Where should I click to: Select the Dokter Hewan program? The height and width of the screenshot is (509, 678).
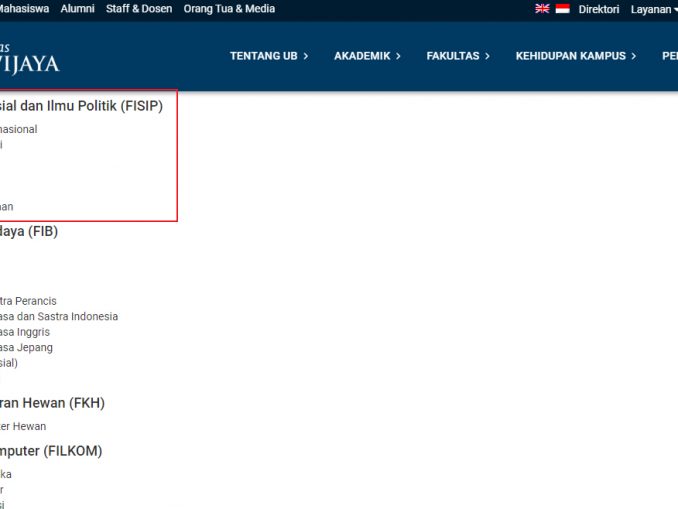pos(23,426)
